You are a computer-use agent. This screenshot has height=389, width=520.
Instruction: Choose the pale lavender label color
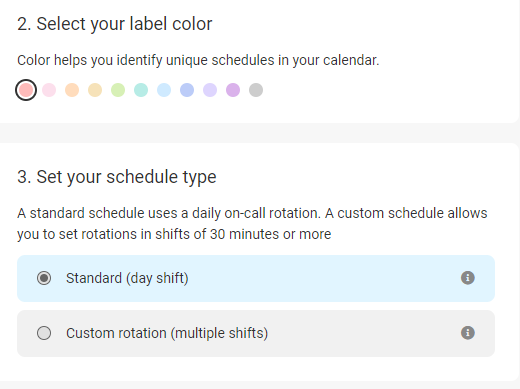pyautogui.click(x=210, y=90)
